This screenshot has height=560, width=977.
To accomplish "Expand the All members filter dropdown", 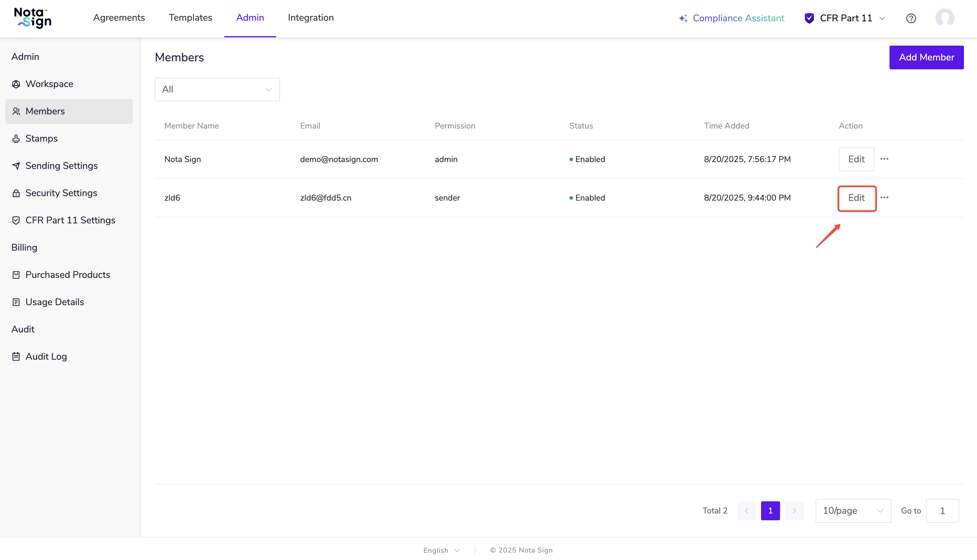I will (x=217, y=89).
